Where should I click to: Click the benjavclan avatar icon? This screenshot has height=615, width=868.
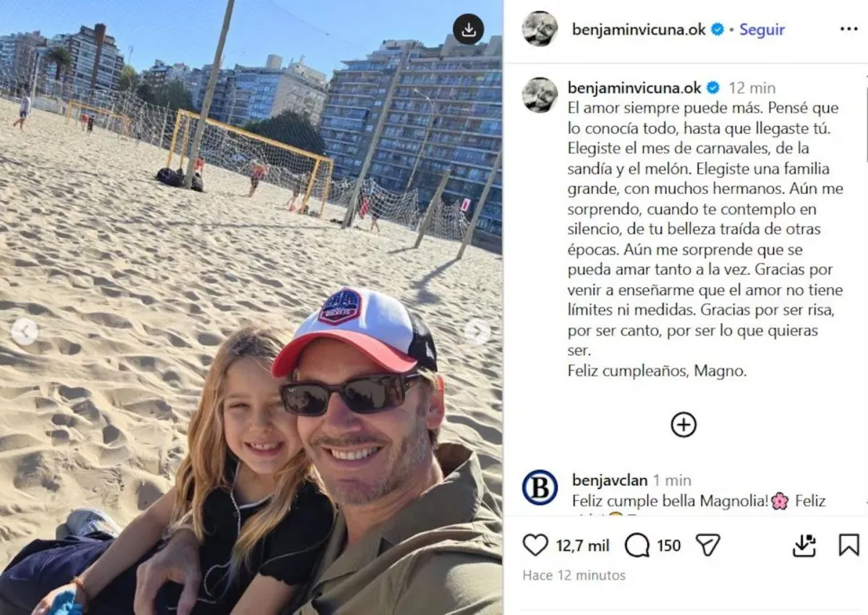(540, 487)
